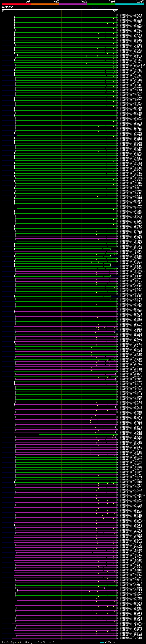Click the purple ~60% identity color bar
This screenshot has height=644, width=146.
pyautogui.click(x=73, y=4)
